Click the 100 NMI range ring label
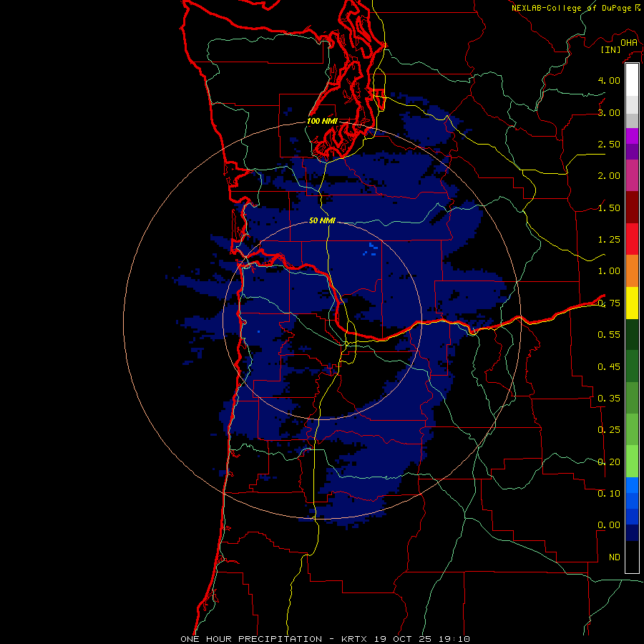The width and height of the screenshot is (644, 644). click(322, 121)
